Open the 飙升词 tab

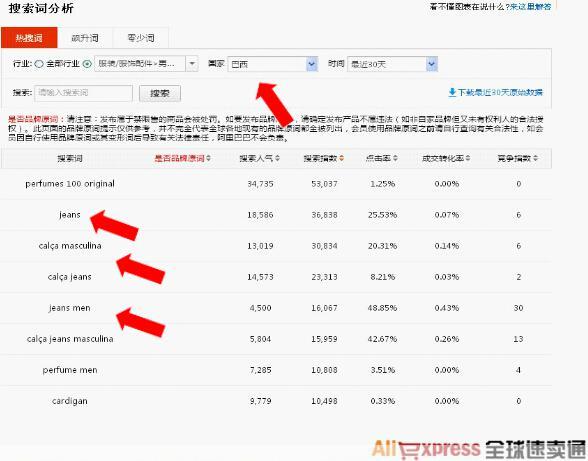pyautogui.click(x=85, y=38)
